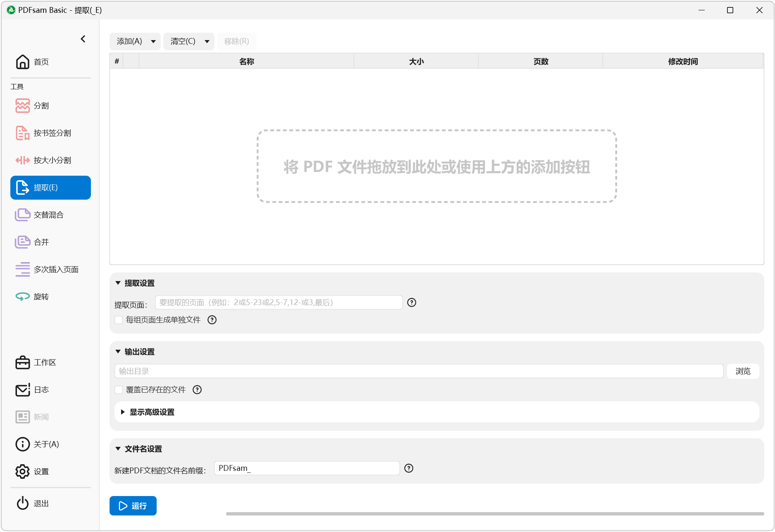The image size is (775, 532).
Task: Select the 提取(E) extract tool icon
Action: (x=23, y=188)
